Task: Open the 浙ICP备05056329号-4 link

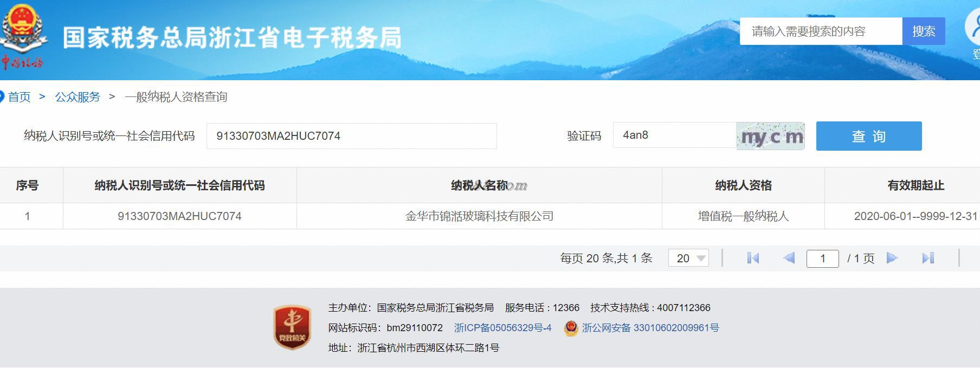Action: 502,328
